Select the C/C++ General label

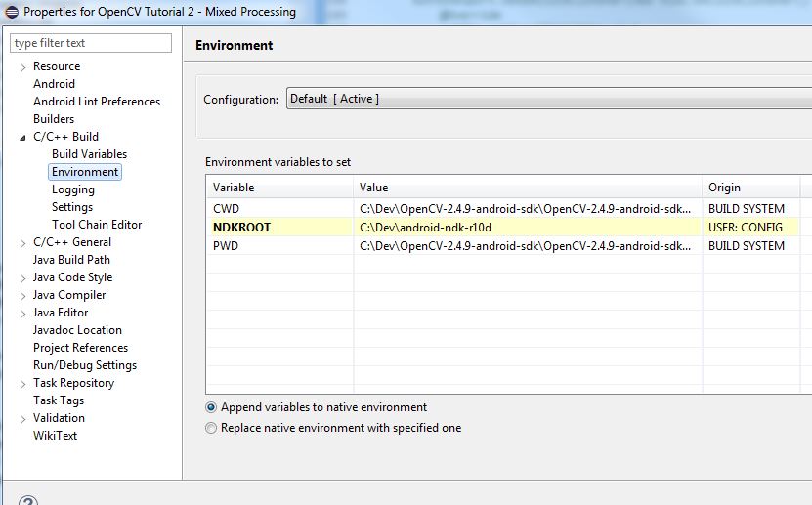72,242
